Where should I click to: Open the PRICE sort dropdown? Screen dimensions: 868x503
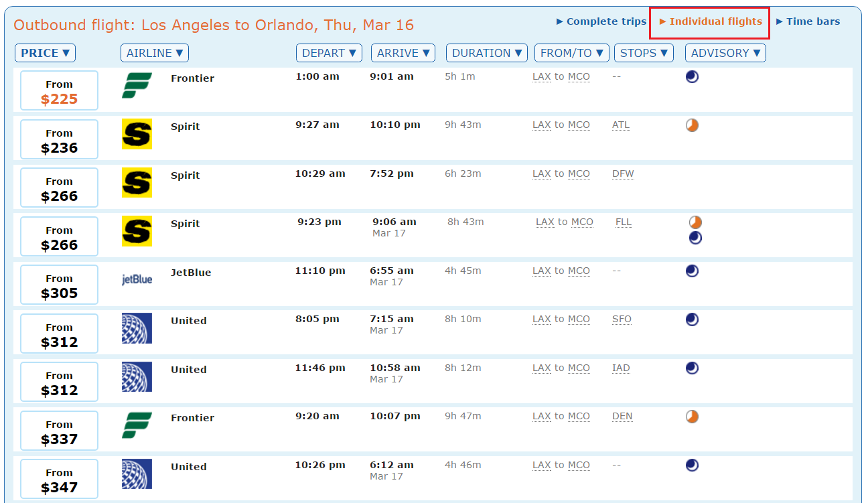pyautogui.click(x=45, y=52)
